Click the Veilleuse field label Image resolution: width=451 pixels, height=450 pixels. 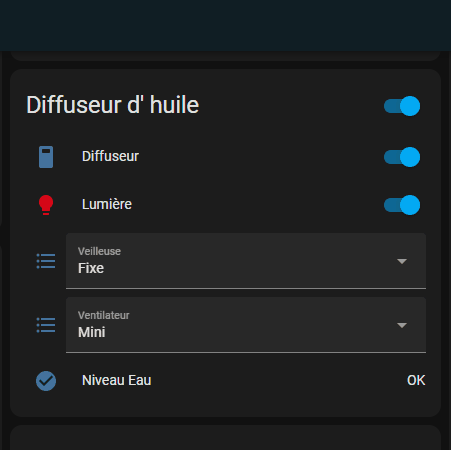[x=99, y=251]
